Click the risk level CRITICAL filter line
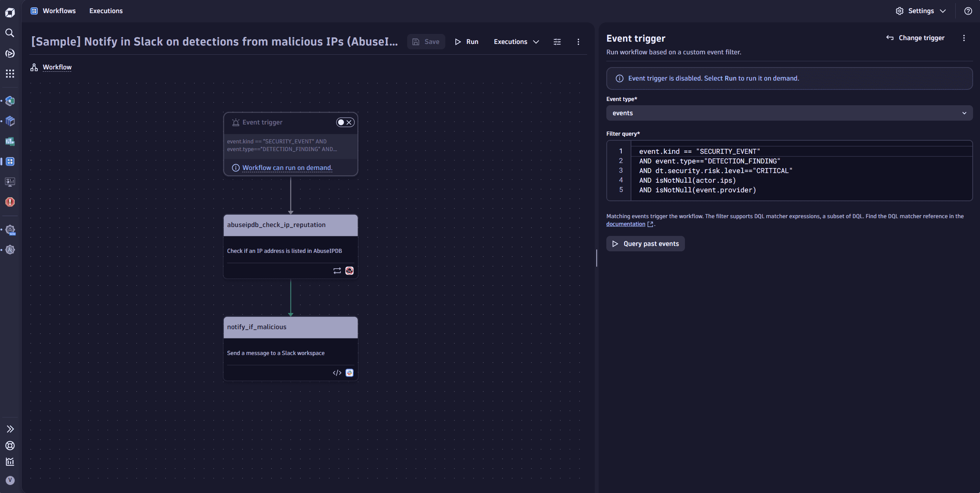The height and width of the screenshot is (493, 980). click(716, 171)
